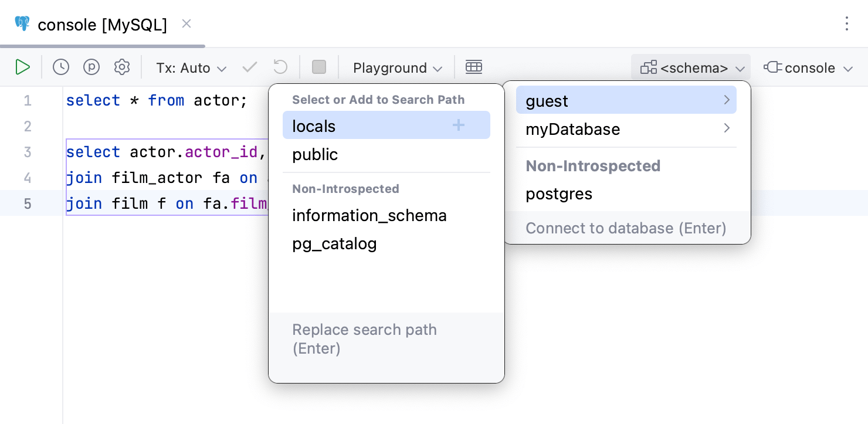Select the public schema entry
The height and width of the screenshot is (424, 868).
coord(315,154)
